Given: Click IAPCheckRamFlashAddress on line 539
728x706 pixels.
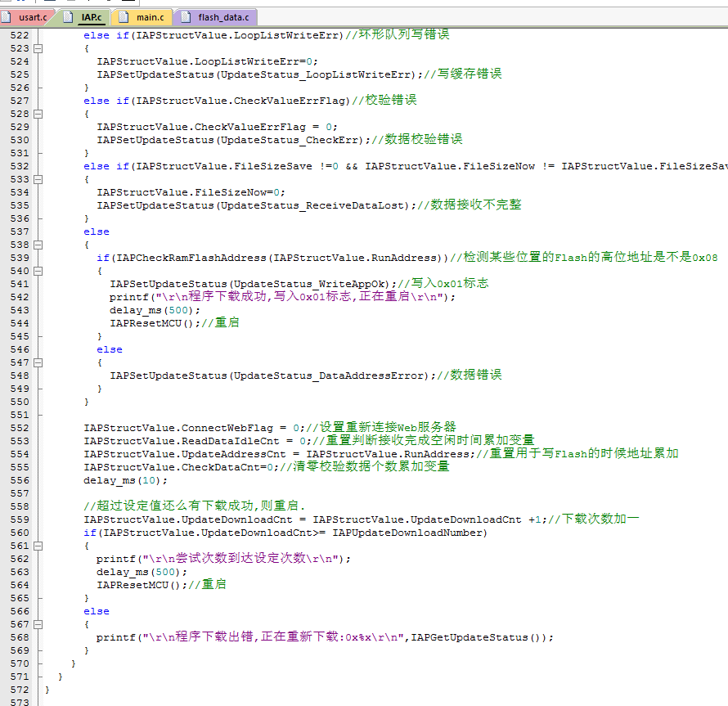Looking at the screenshot, I should click(x=191, y=258).
